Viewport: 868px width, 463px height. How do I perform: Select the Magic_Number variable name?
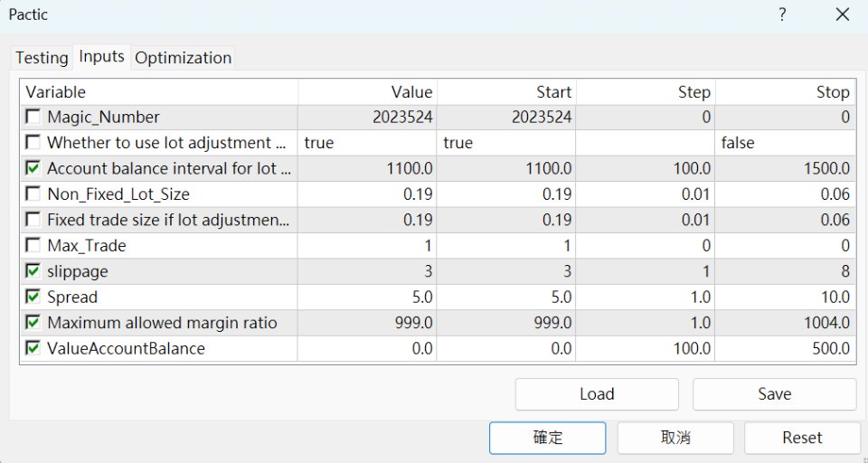[x=103, y=118]
